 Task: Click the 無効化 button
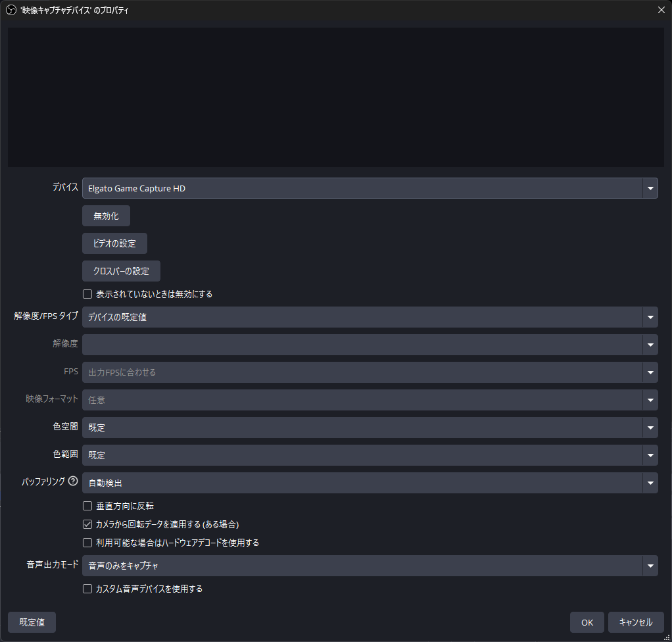tap(107, 216)
